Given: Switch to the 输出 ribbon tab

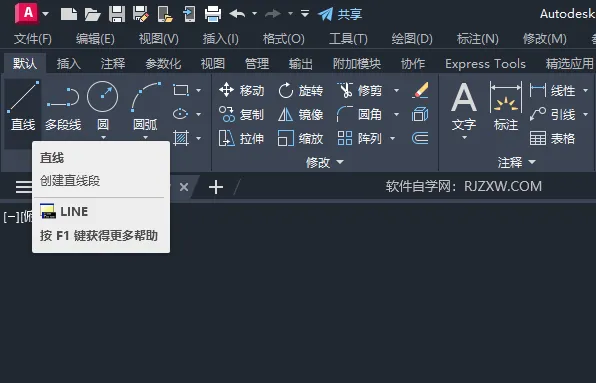Looking at the screenshot, I should click(x=301, y=63).
